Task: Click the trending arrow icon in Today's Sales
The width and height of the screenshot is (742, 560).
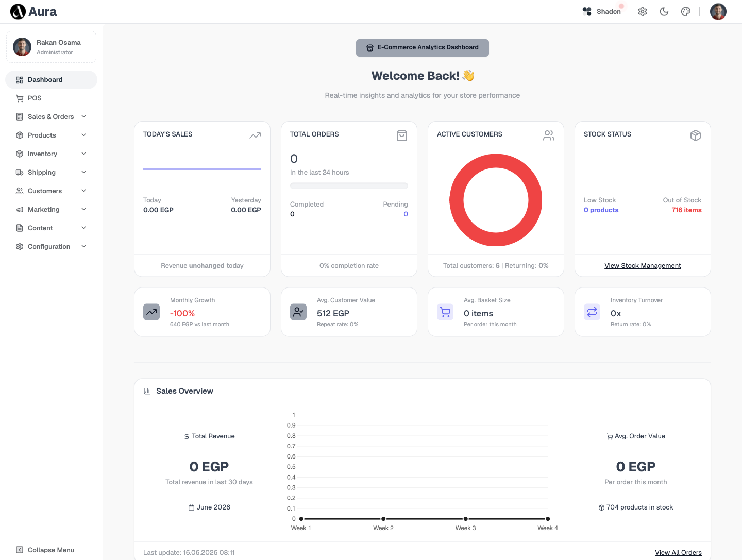Action: 255,135
